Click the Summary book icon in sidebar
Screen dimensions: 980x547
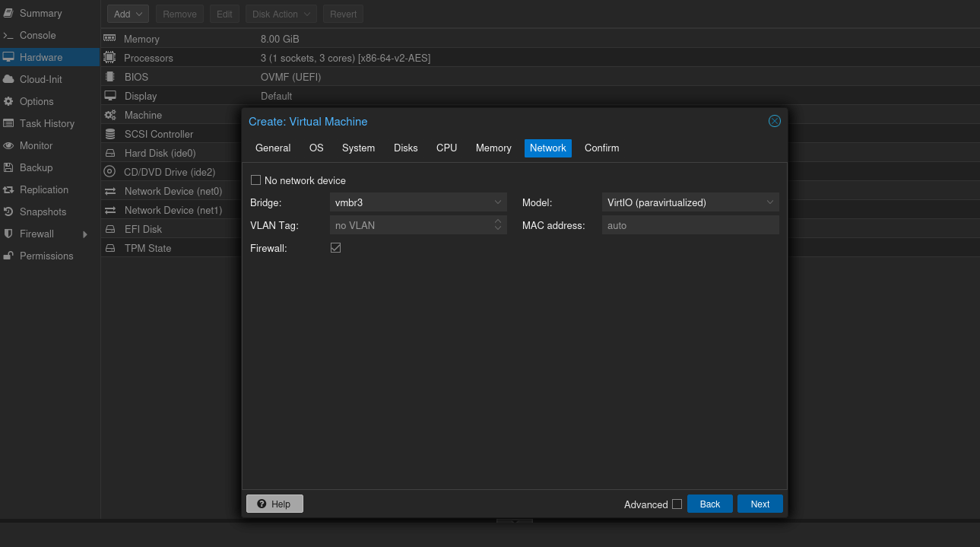(x=8, y=13)
